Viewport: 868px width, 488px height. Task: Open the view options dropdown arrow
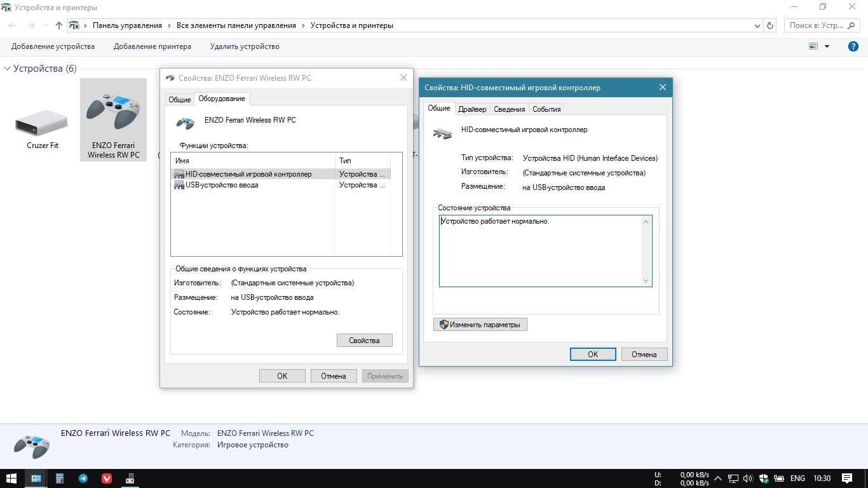pyautogui.click(x=827, y=46)
